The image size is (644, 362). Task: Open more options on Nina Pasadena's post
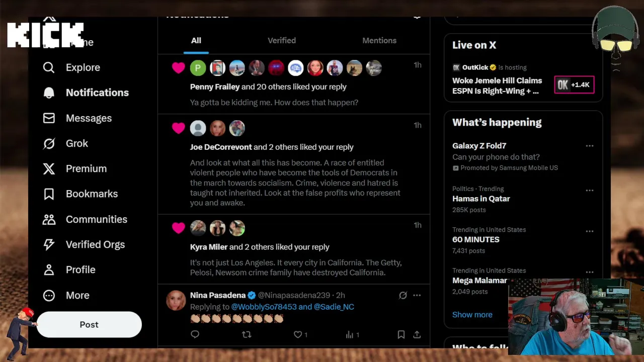[x=417, y=296]
